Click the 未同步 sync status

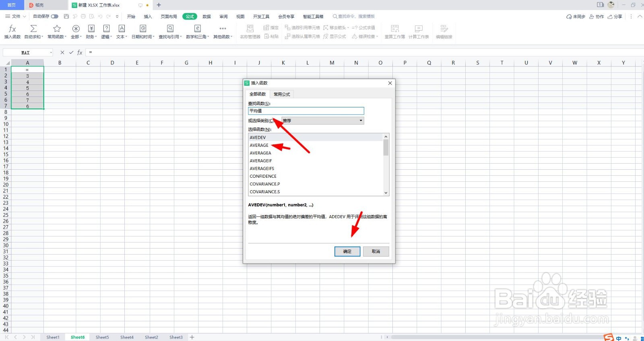point(576,16)
